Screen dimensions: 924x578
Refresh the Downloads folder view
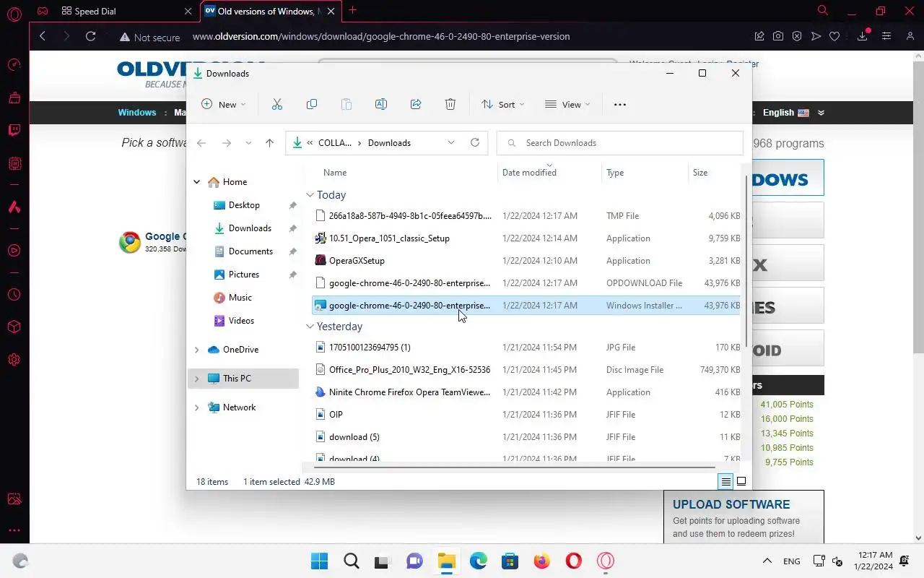coord(475,142)
